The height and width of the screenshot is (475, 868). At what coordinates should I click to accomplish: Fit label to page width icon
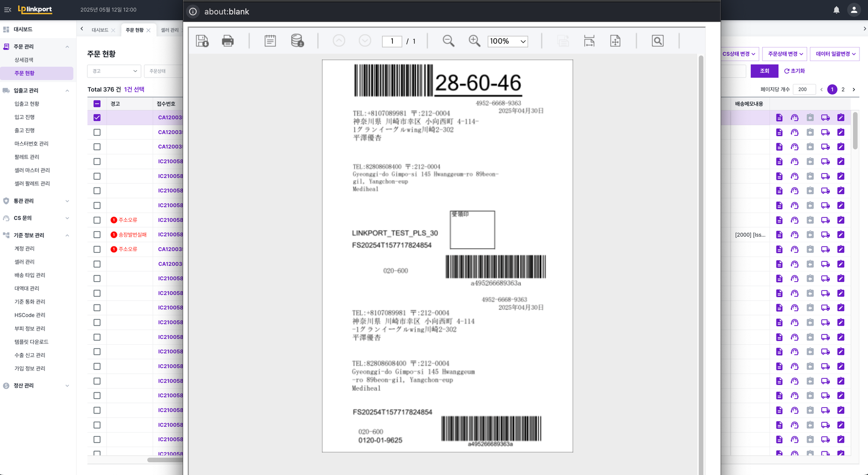(589, 41)
